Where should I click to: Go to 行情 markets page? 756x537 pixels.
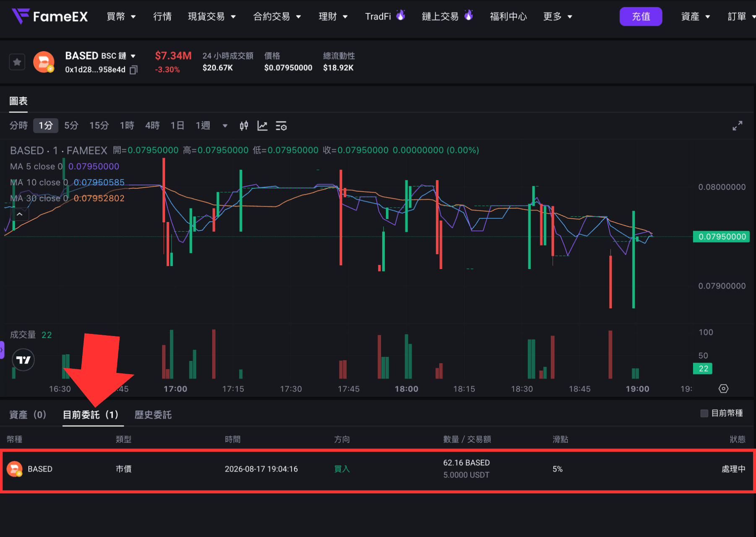click(162, 17)
